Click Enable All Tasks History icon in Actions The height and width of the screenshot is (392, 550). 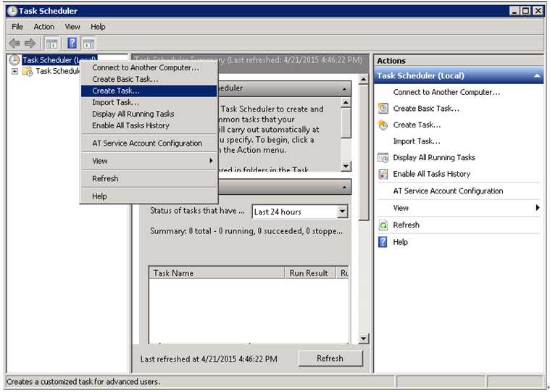[x=383, y=174]
